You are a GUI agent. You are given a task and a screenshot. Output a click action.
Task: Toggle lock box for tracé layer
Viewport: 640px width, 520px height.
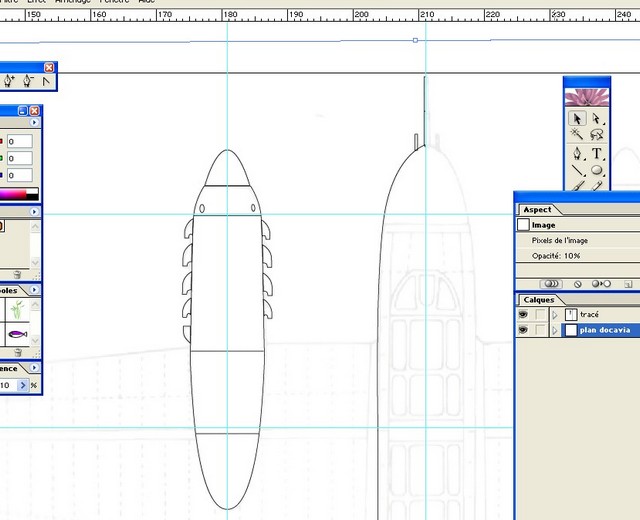click(x=540, y=314)
